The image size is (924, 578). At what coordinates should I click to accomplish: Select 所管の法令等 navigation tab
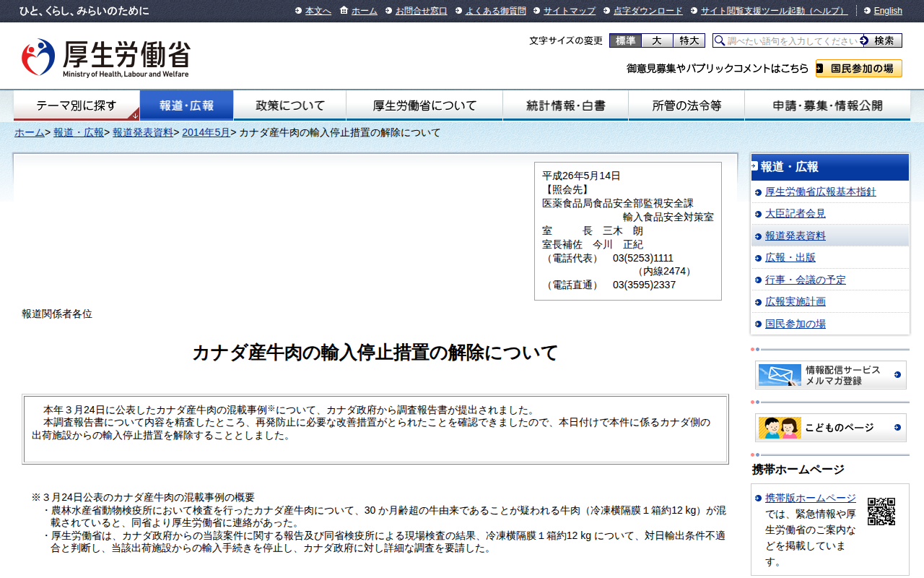pyautogui.click(x=687, y=105)
